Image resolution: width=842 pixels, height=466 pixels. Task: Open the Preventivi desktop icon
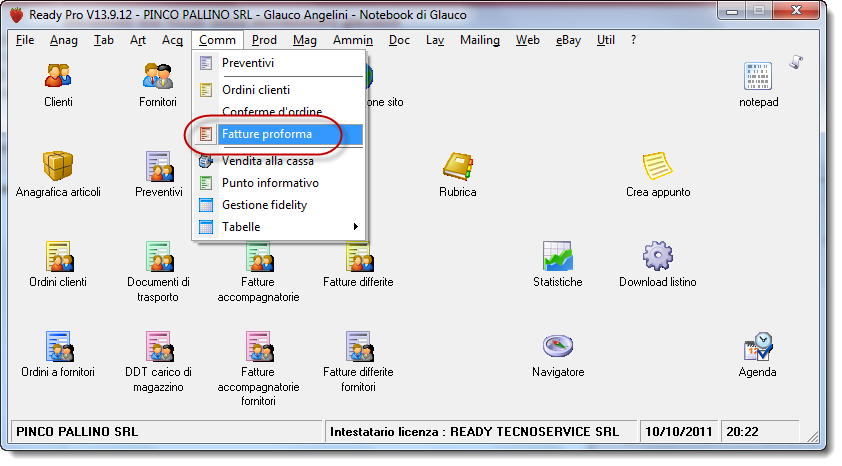(x=159, y=166)
